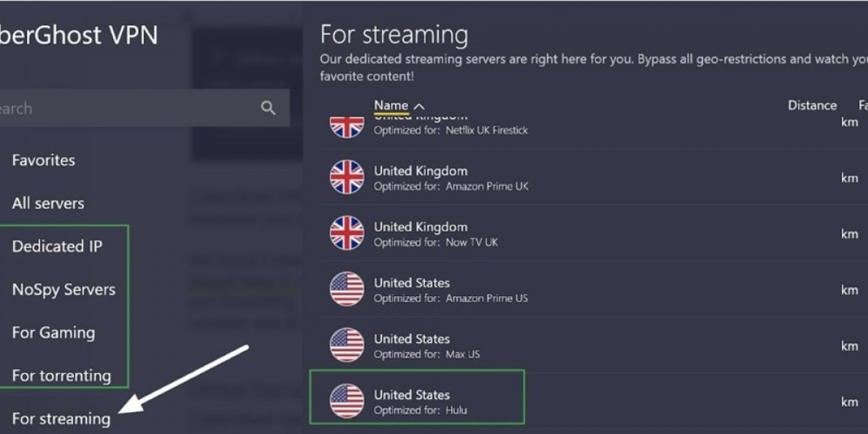Open All servers list
This screenshot has height=434, width=868.
point(48,203)
